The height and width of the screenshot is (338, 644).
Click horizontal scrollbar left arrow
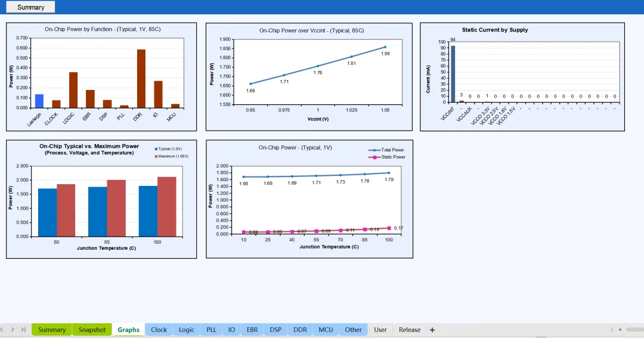pos(620,330)
